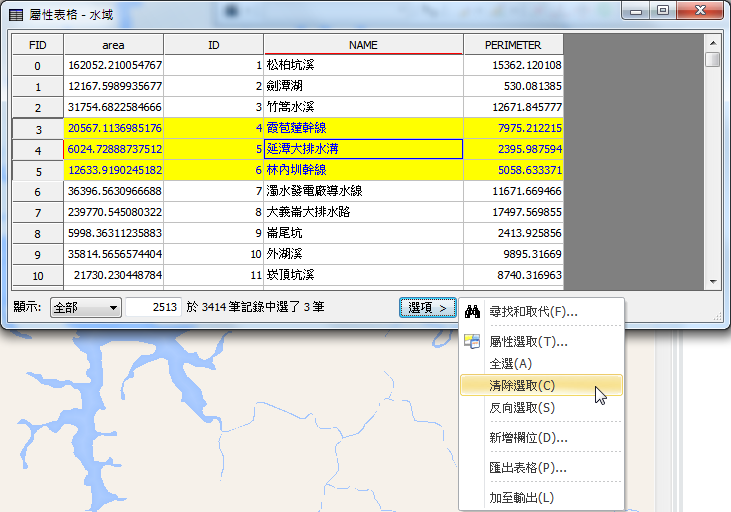Click the cell 松柏坑溪
731x512 pixels.
pos(363,65)
